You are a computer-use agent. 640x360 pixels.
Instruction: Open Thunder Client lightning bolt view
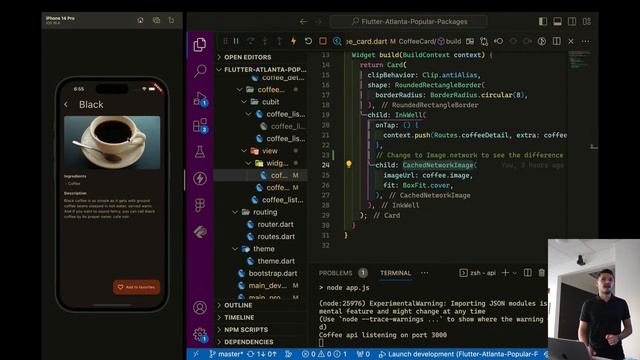point(200,178)
